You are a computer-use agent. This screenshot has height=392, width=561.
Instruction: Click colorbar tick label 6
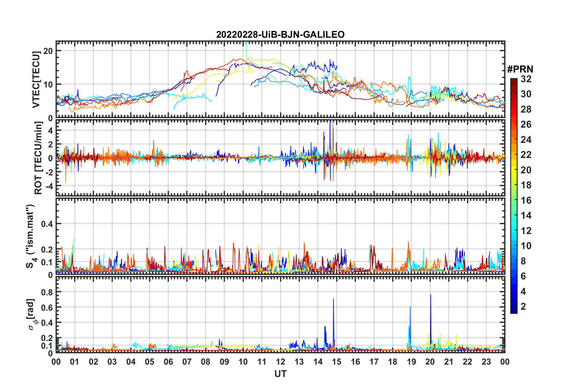pyautogui.click(x=524, y=276)
